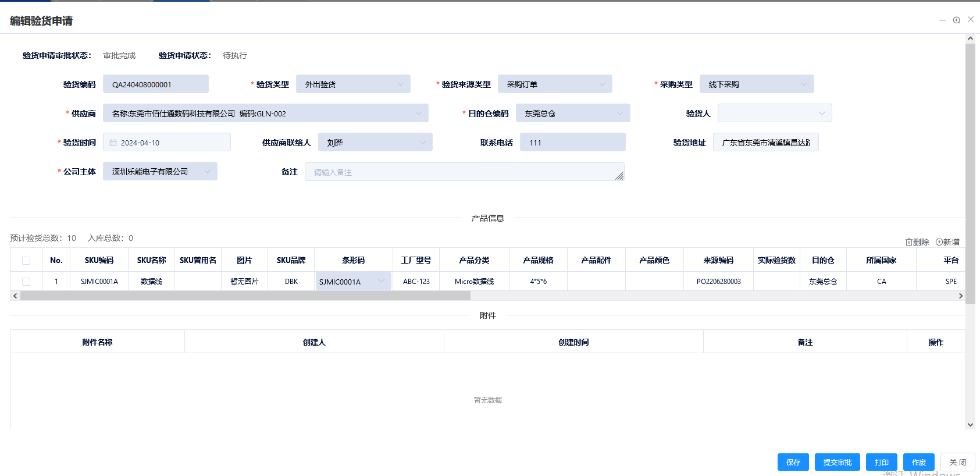Click the 来源编码 column header

point(718,261)
